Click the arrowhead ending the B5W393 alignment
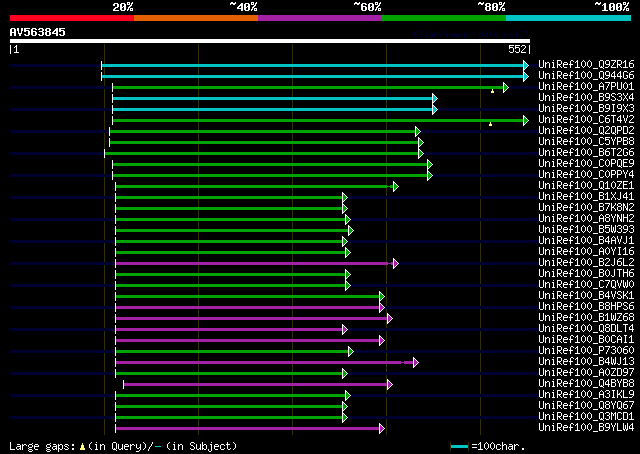Screen dimensions: 640x454 point(351,231)
